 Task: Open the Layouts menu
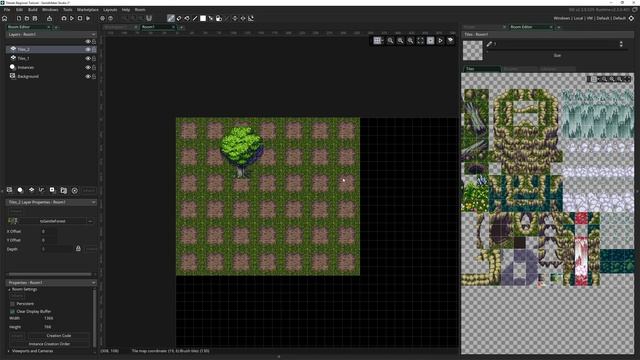coord(110,10)
